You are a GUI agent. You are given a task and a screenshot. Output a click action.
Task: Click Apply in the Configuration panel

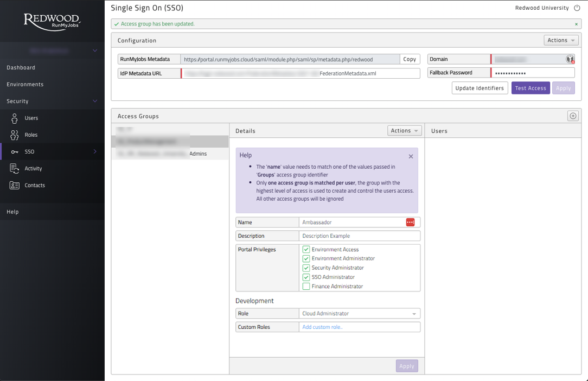(563, 88)
